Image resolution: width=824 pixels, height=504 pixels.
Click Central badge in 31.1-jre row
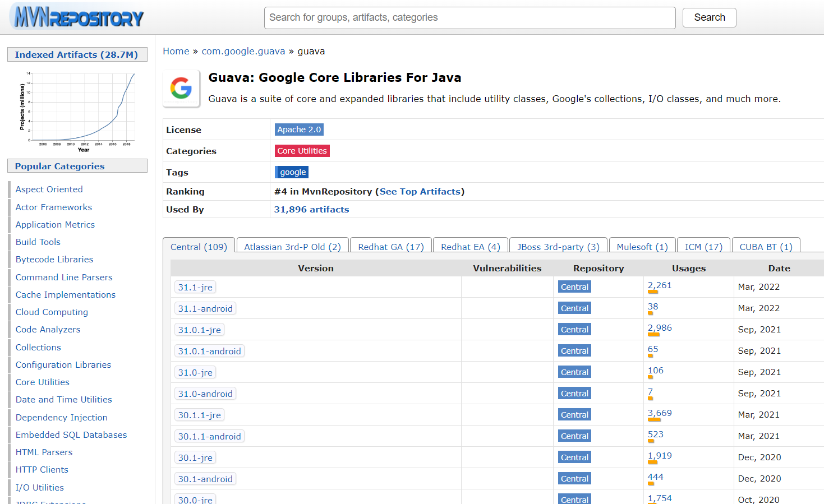point(574,287)
